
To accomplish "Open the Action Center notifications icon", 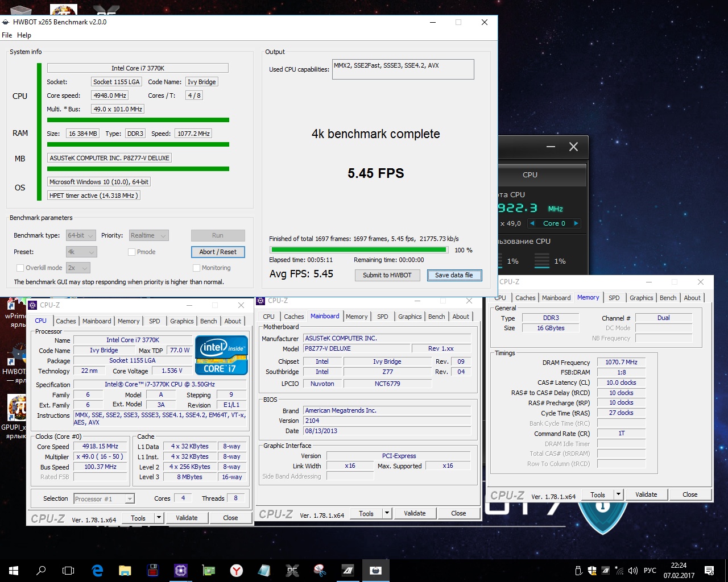I will [709, 570].
